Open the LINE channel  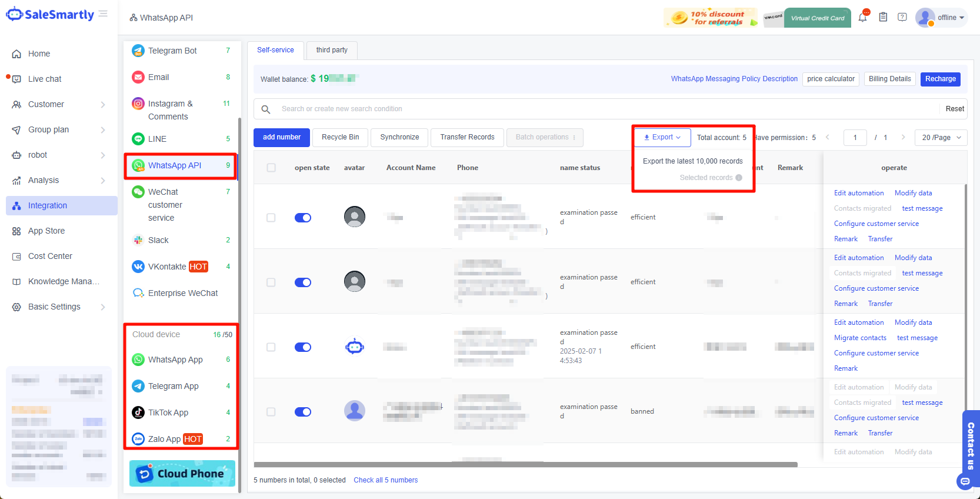181,139
